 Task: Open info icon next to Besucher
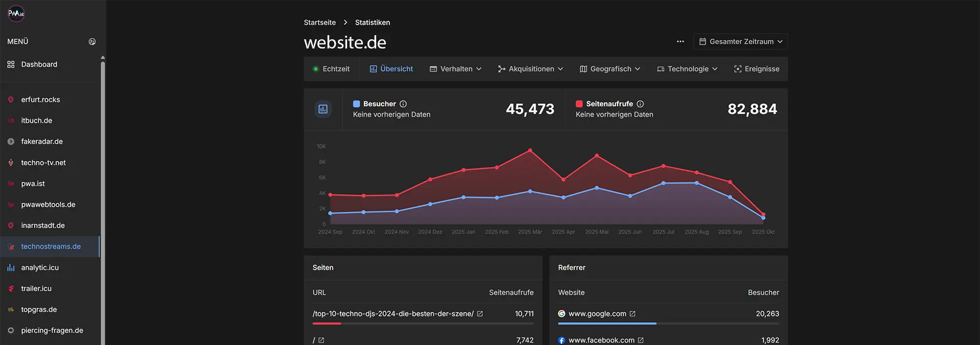point(403,104)
